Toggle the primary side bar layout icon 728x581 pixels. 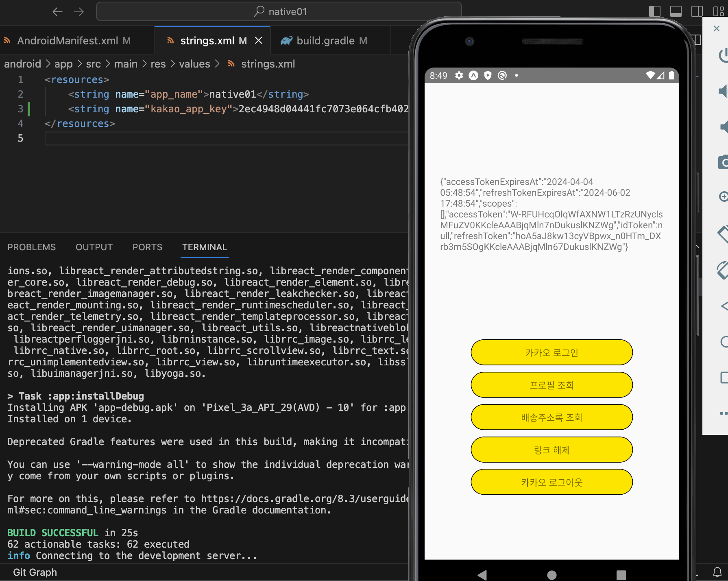point(655,11)
